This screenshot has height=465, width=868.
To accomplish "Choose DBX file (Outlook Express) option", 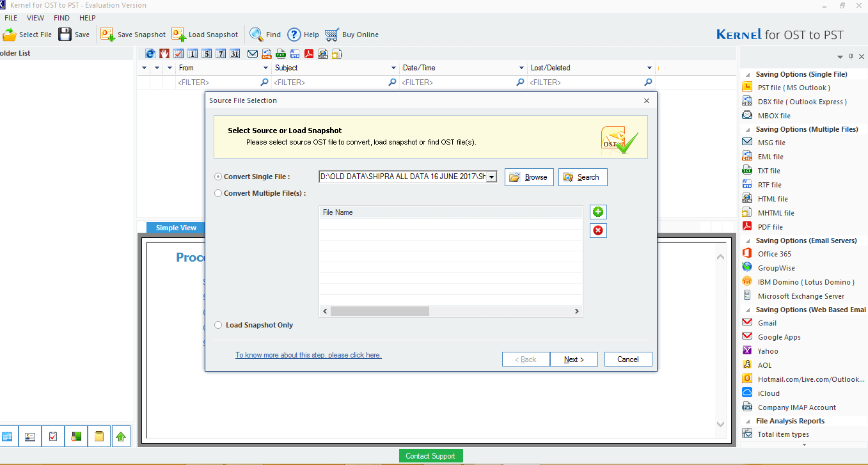I will (x=802, y=102).
